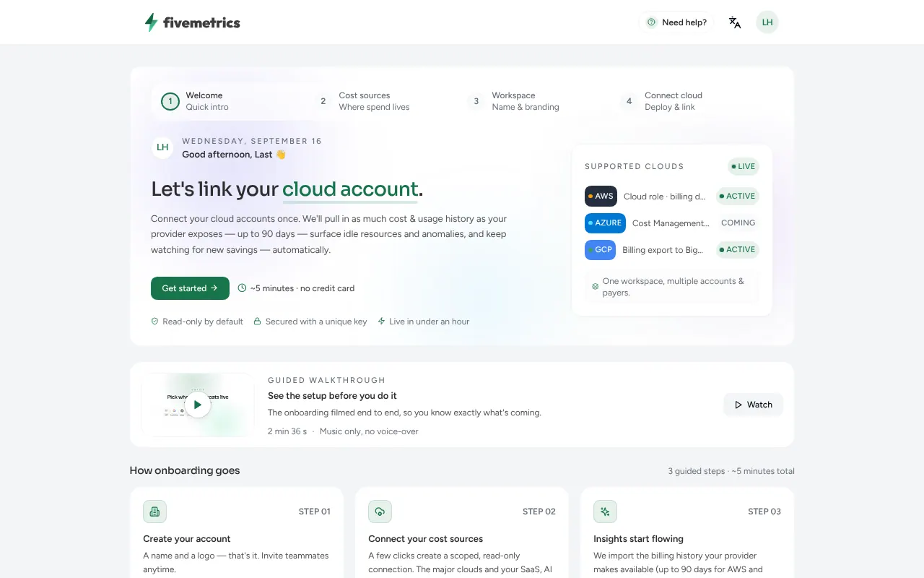This screenshot has width=924, height=578.
Task: Play the guided walkthrough video thumbnail
Action: [x=198, y=405]
